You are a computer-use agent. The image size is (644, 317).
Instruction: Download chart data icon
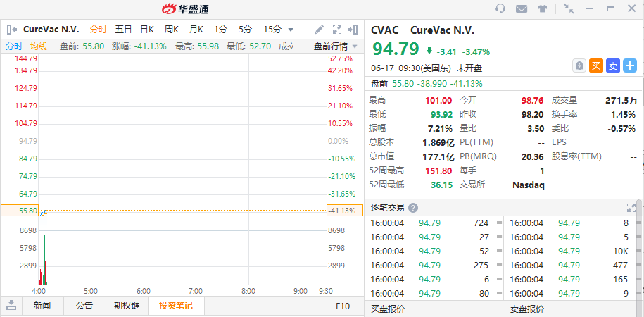12,306
